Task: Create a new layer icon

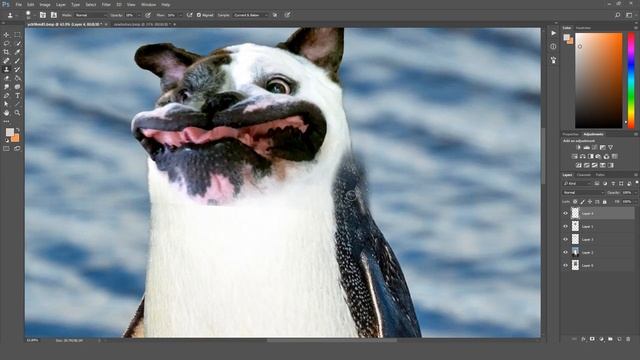Action: coord(619,339)
